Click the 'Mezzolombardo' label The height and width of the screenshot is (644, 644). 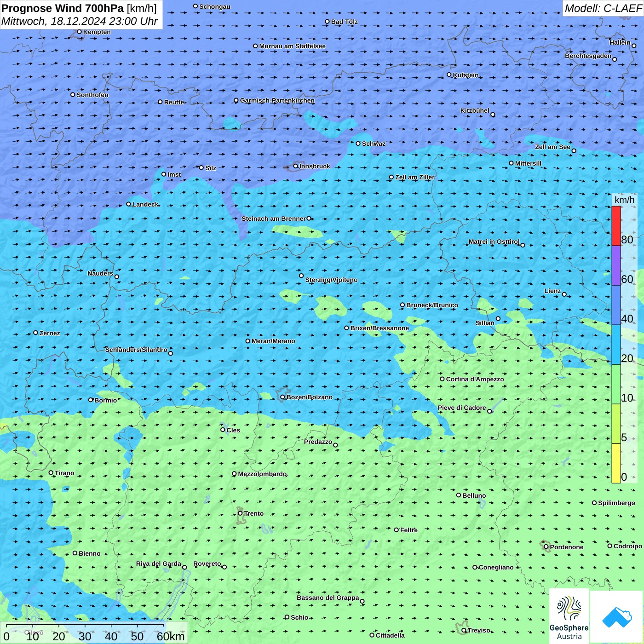coord(262,474)
